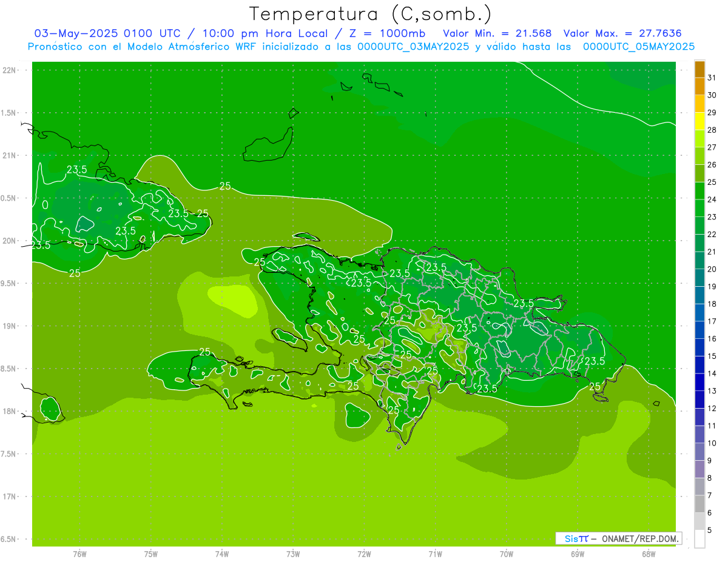This screenshot has height=562, width=728.
Task: Click the 'Valor Min. = 21.568' value
Action: pyautogui.click(x=497, y=33)
